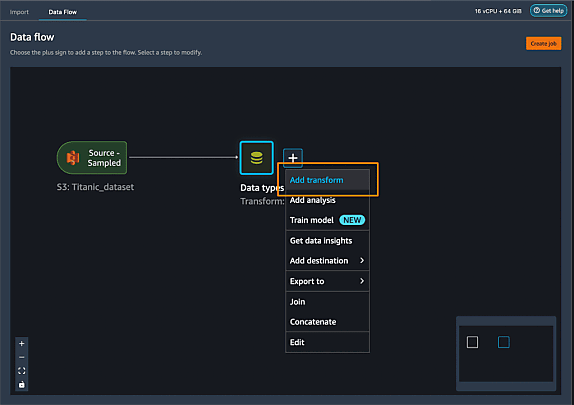Screen dimensions: 574x405
Task: Click the plus icon beside Data types node
Action: pyautogui.click(x=292, y=158)
